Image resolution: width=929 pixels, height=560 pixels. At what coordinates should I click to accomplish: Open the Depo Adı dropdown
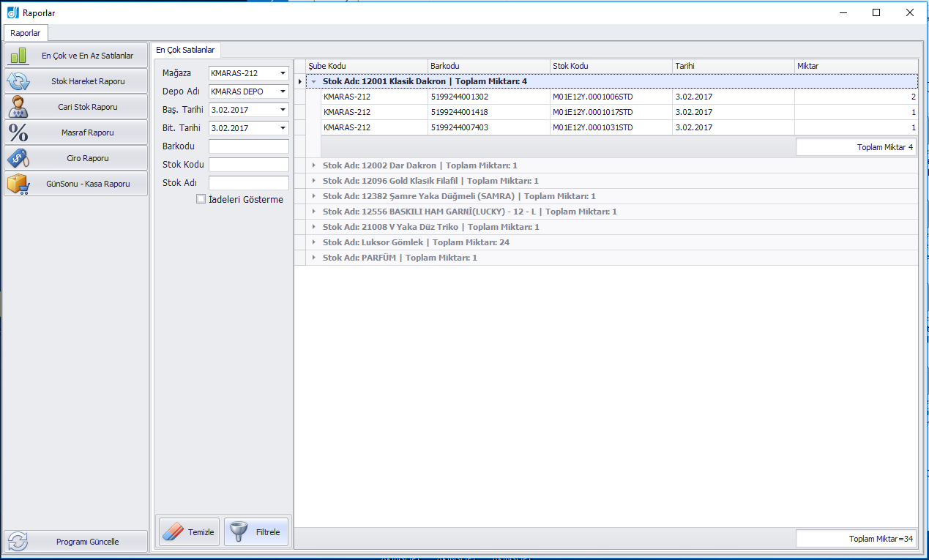click(x=283, y=92)
